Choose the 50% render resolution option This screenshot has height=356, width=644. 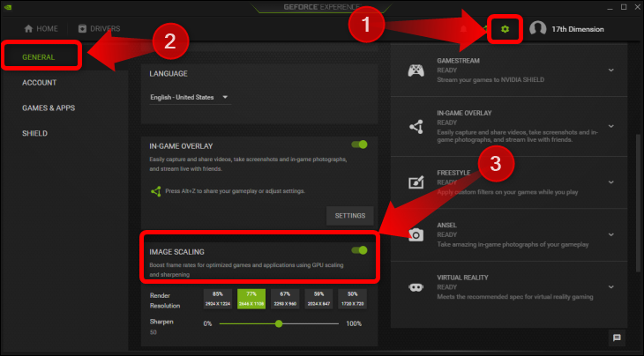[x=352, y=299]
